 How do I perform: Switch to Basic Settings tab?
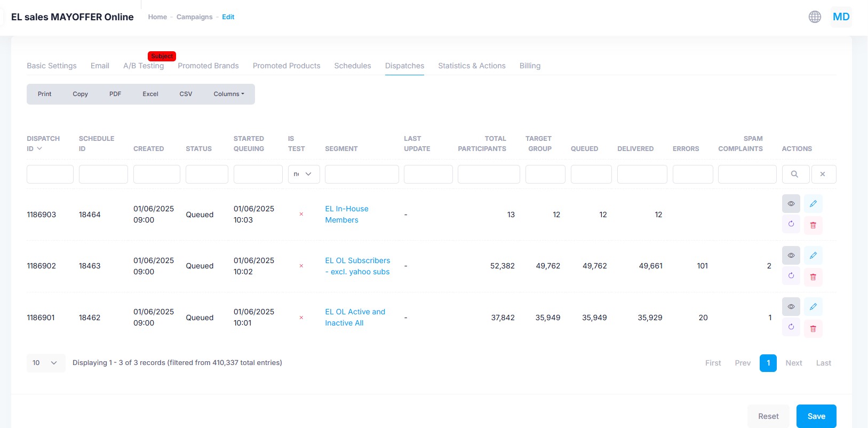[52, 66]
